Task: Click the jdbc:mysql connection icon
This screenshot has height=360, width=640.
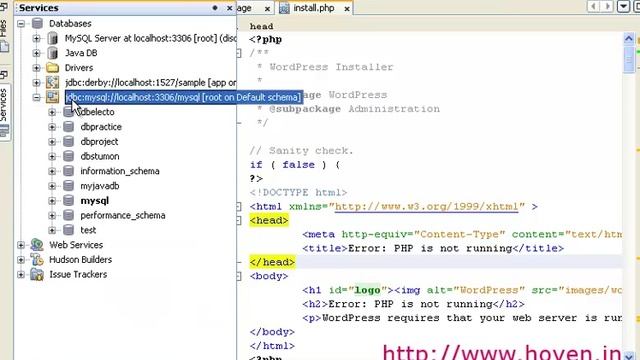Action: click(x=53, y=97)
